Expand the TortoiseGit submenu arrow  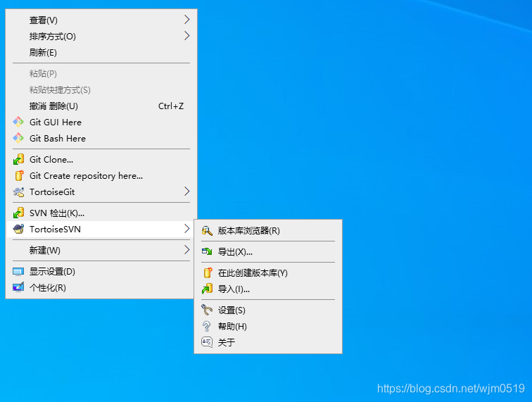coord(186,191)
